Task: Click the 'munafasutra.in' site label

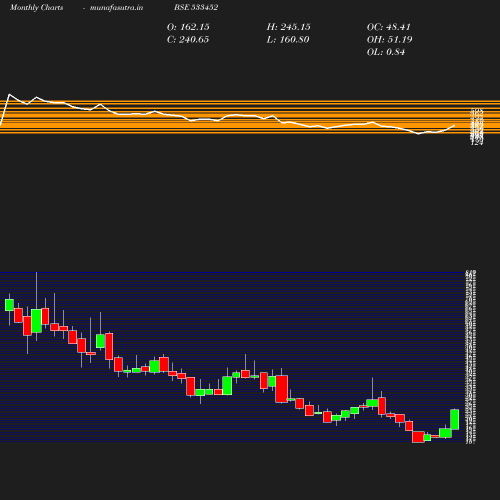Action: click(x=116, y=7)
